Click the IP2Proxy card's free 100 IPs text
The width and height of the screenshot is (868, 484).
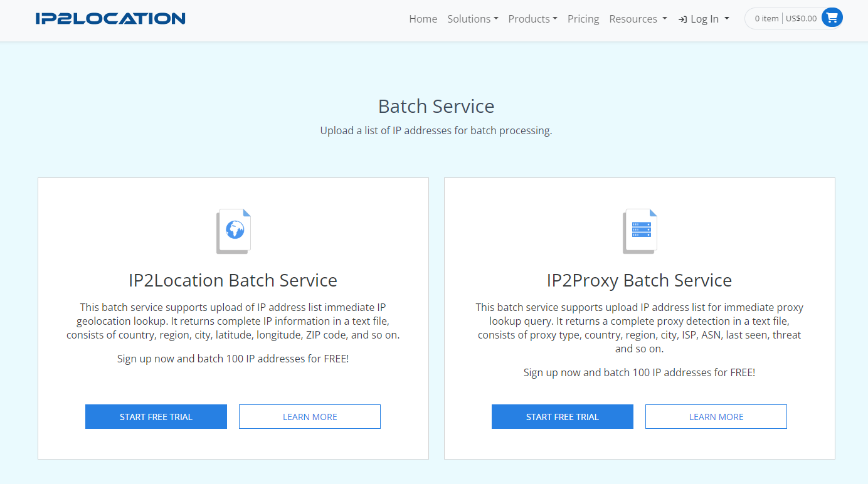coord(640,372)
